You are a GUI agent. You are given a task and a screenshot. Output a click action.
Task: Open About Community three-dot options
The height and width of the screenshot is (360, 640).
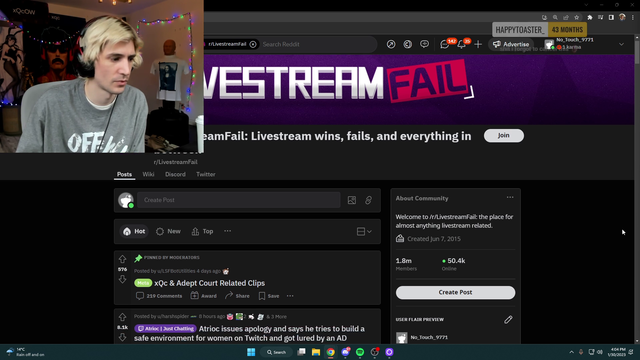[x=510, y=198]
